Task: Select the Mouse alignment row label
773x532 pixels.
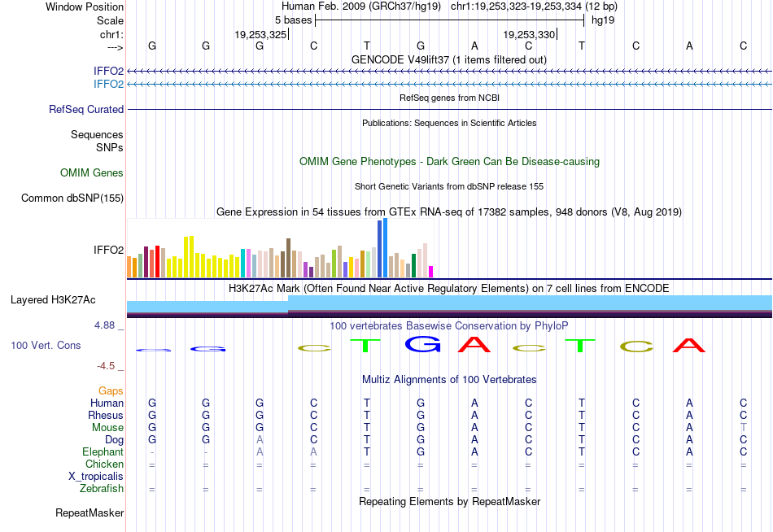Action: pos(107,428)
